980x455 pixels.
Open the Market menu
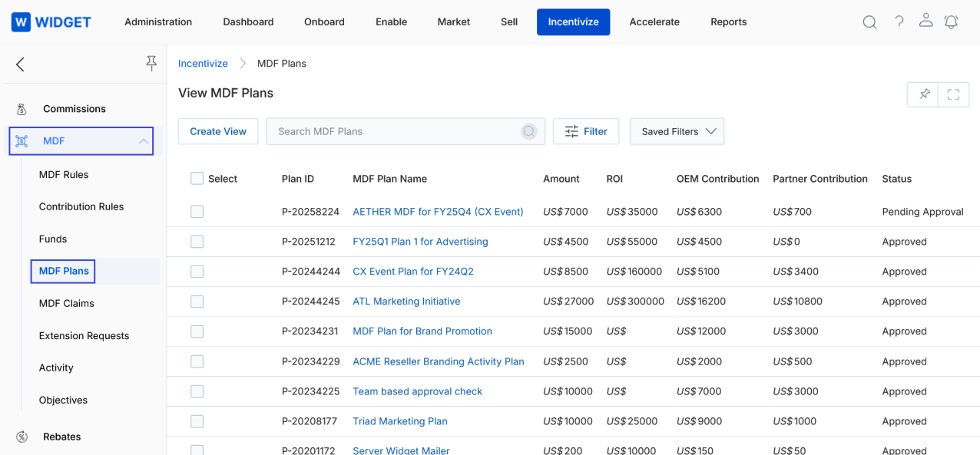click(453, 22)
